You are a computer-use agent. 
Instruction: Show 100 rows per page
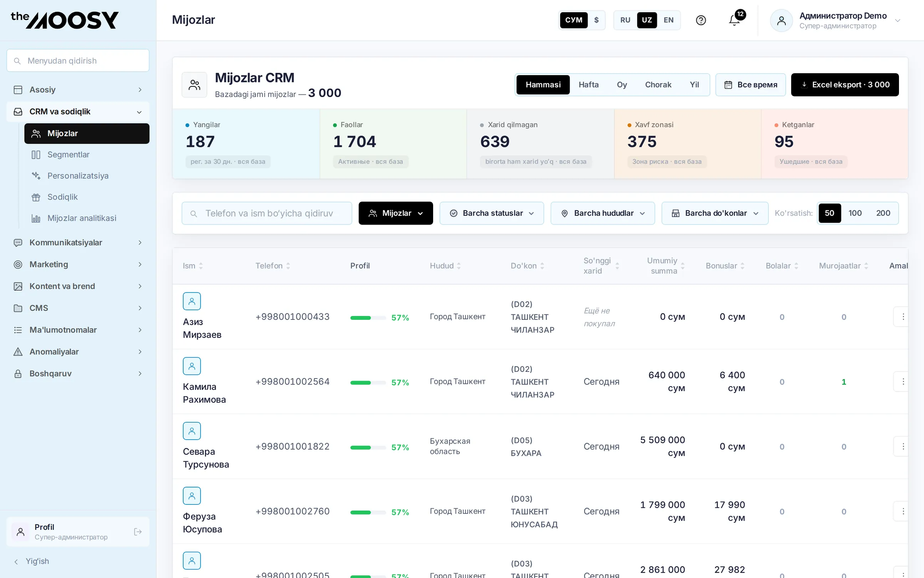pyautogui.click(x=855, y=213)
